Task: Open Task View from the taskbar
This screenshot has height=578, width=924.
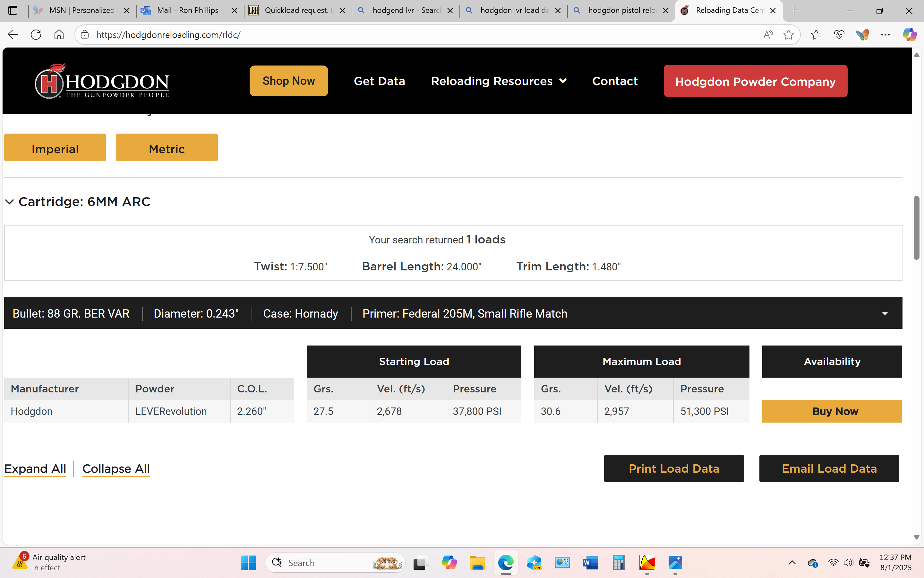Action: 420,563
